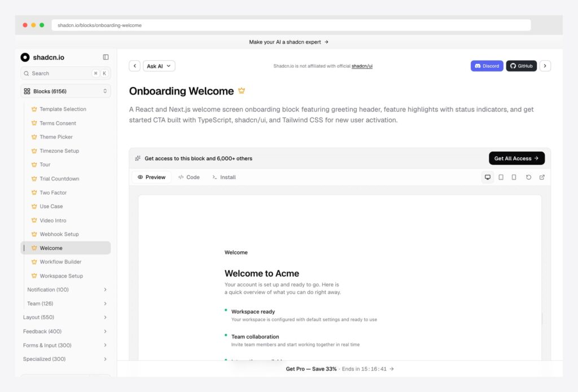578x392 pixels.
Task: Click Get All Access button
Action: click(x=517, y=158)
